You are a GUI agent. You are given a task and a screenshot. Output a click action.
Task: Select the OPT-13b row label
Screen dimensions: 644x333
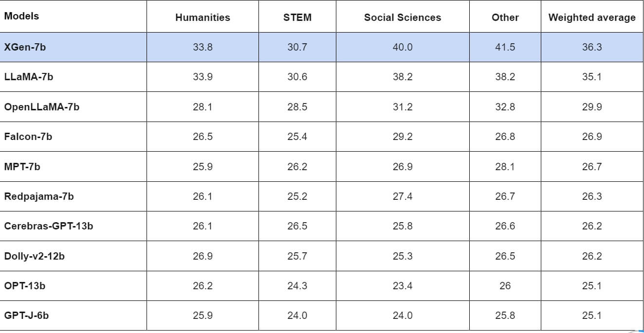(x=25, y=286)
